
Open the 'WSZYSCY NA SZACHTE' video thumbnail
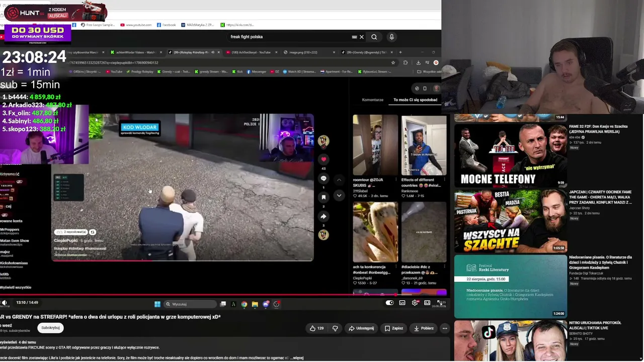coord(510,221)
